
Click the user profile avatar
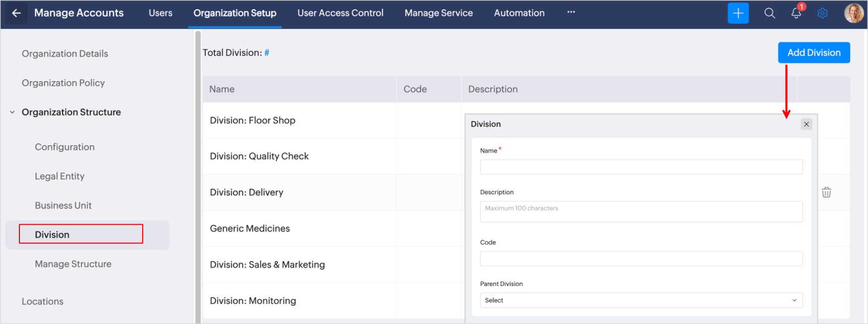[x=853, y=13]
